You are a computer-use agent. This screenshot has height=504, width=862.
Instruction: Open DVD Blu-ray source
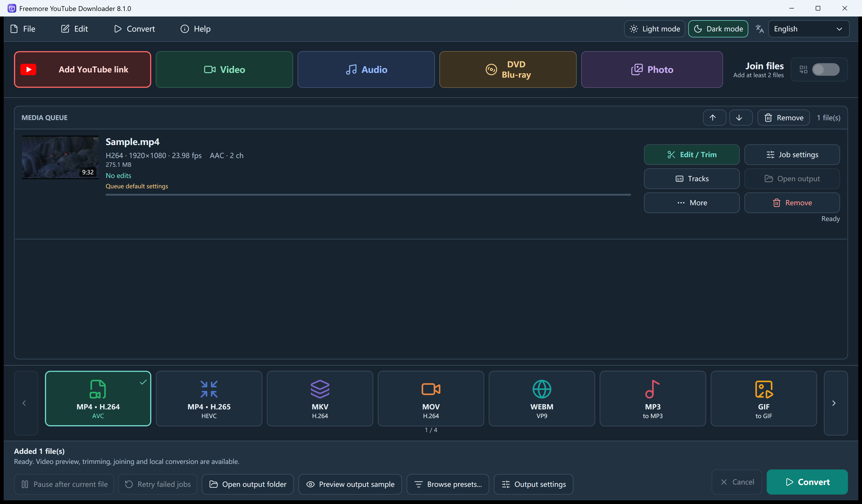[508, 69]
